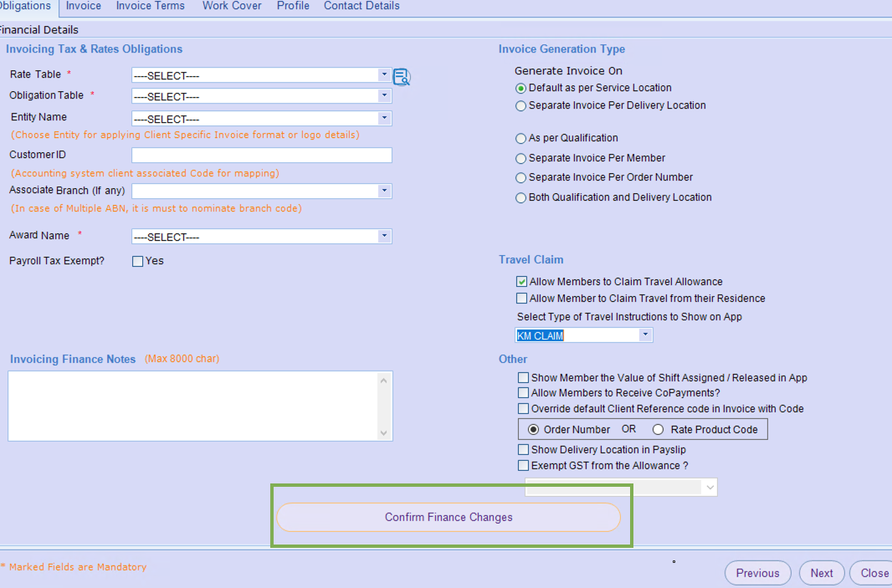
Task: Uncheck Allow Members to Claim Travel Allowance
Action: pyautogui.click(x=522, y=283)
